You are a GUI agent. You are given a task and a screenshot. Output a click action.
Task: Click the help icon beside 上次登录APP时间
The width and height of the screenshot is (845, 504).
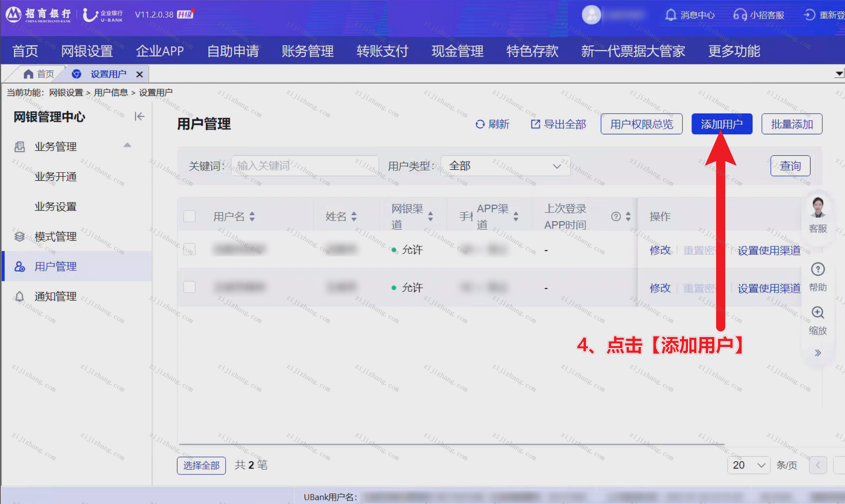coord(616,216)
